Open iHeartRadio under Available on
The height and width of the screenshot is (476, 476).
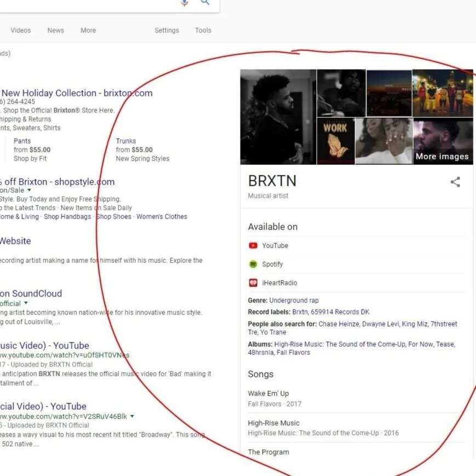279,283
